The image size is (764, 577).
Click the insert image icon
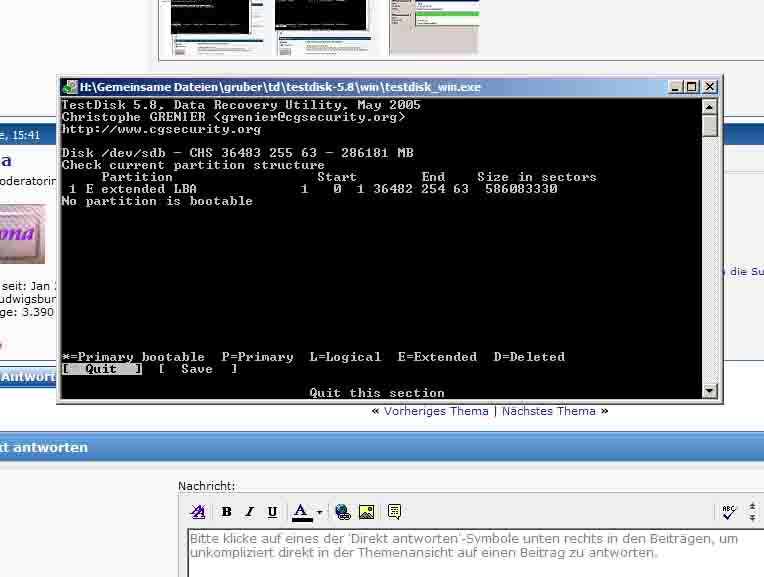click(366, 512)
